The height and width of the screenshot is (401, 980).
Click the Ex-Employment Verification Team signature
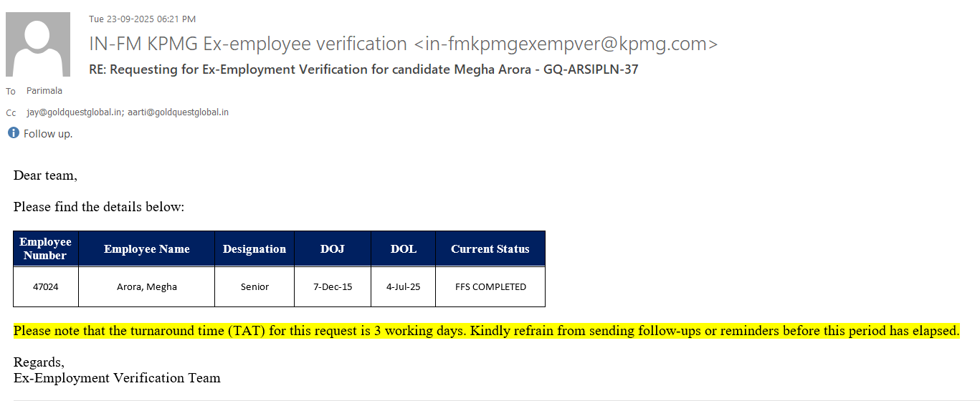click(117, 377)
